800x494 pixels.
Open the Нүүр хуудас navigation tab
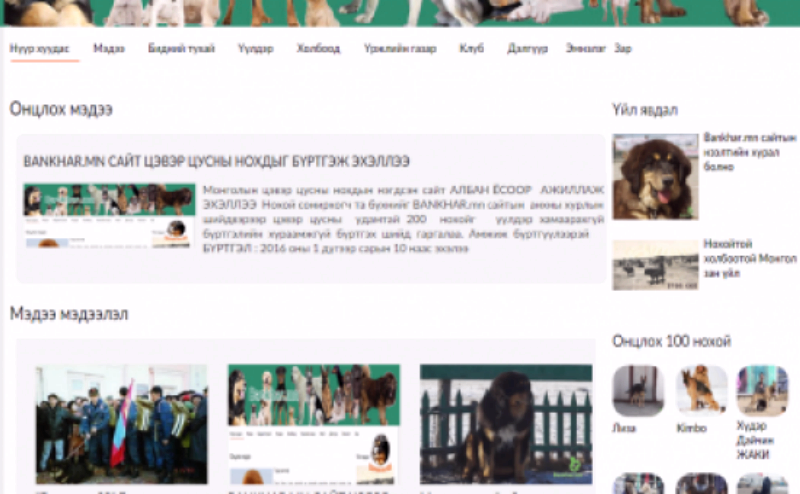point(39,48)
